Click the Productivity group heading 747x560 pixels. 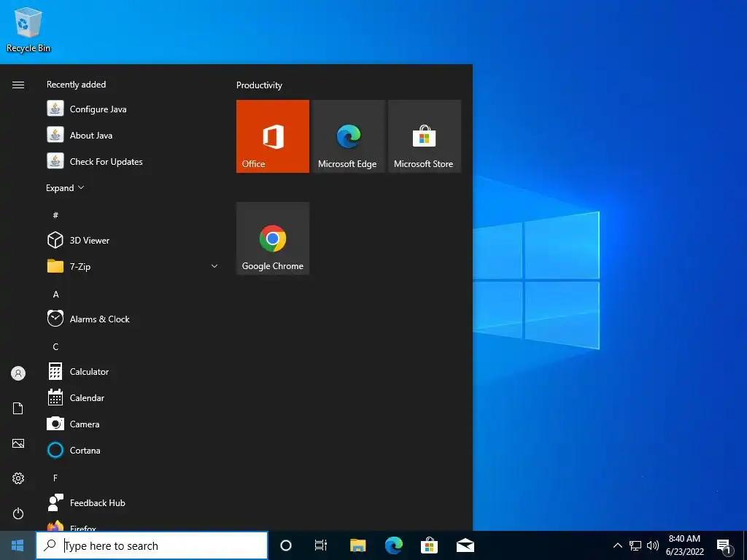click(x=259, y=85)
